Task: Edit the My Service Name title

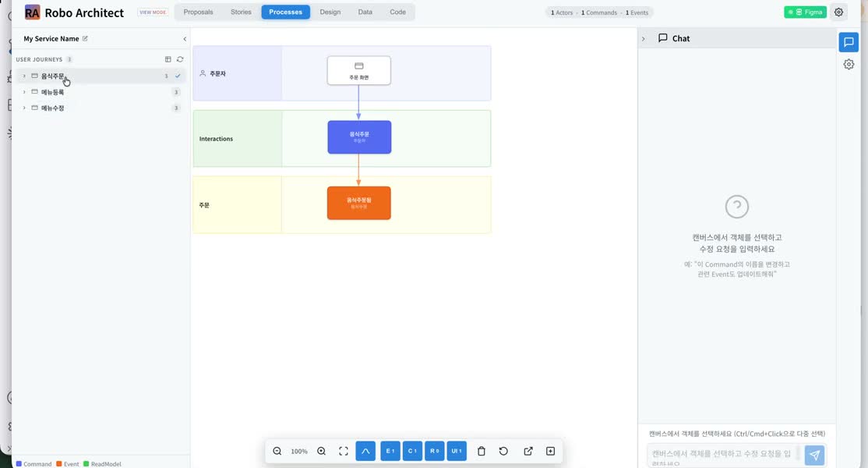Action: pyautogui.click(x=85, y=39)
